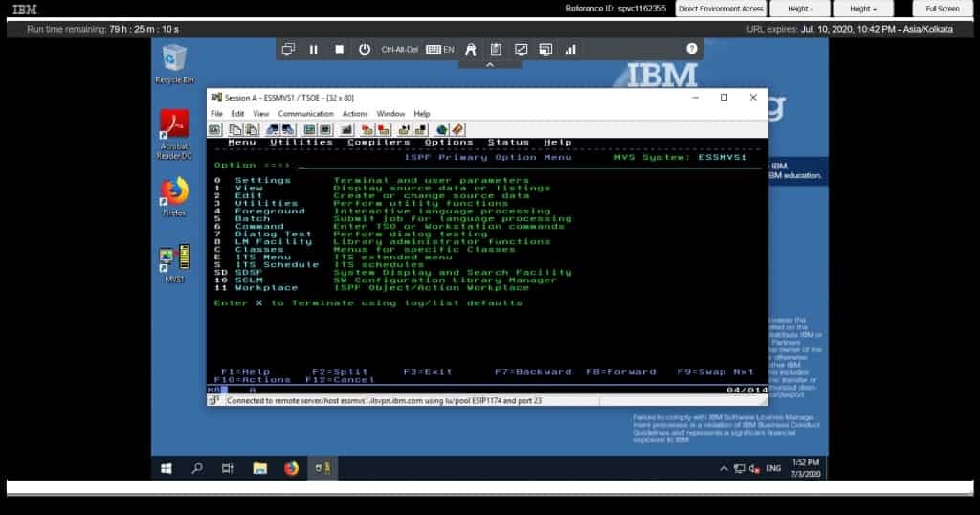Click the Play macro toolbar icon
Screen dimensions: 980x515
[404, 129]
